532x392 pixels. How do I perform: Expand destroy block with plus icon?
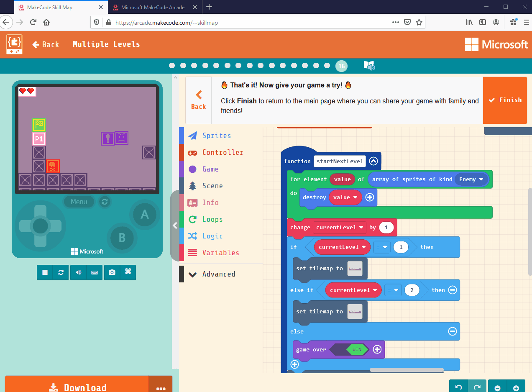370,197
